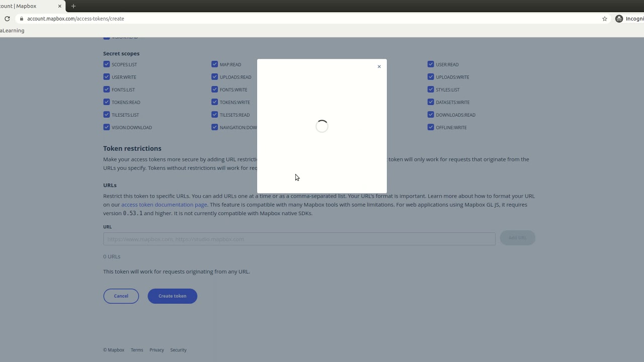Click the Create token button
Image resolution: width=644 pixels, height=362 pixels.
click(x=173, y=296)
